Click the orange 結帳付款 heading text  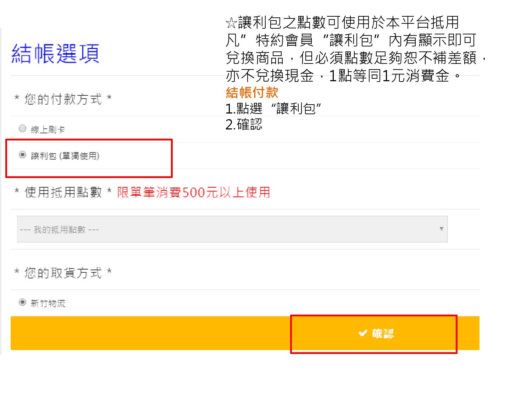tap(252, 92)
